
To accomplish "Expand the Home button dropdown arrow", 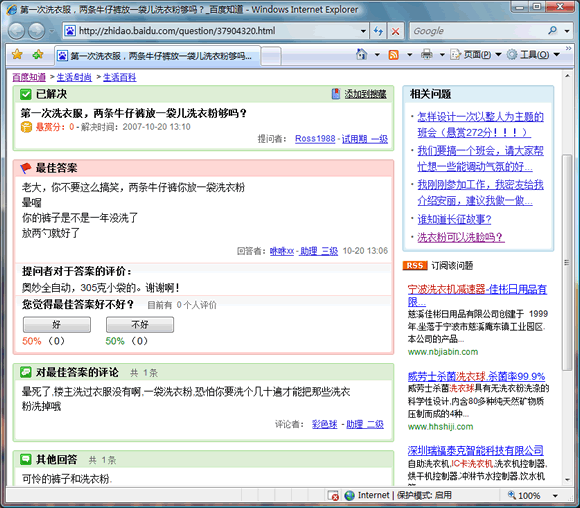I will click(377, 55).
